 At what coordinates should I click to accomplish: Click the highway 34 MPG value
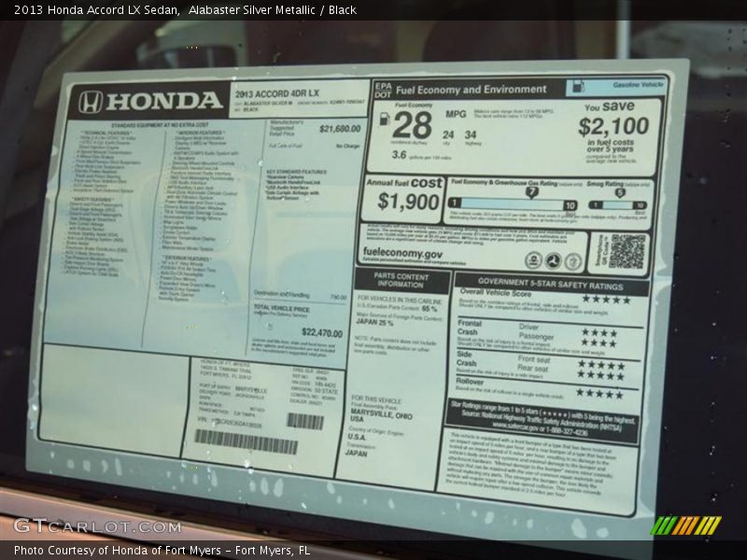coord(471,134)
